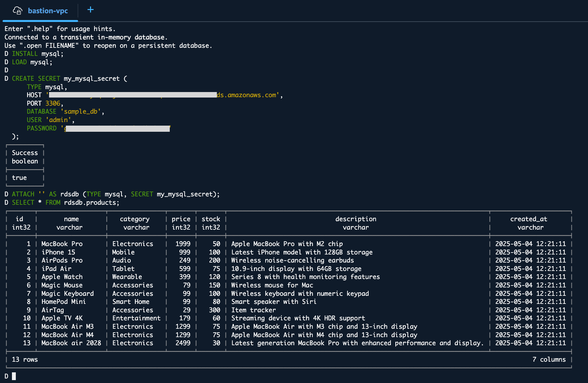This screenshot has height=383, width=588.
Task: Click the 'id' column header
Action: click(19, 219)
